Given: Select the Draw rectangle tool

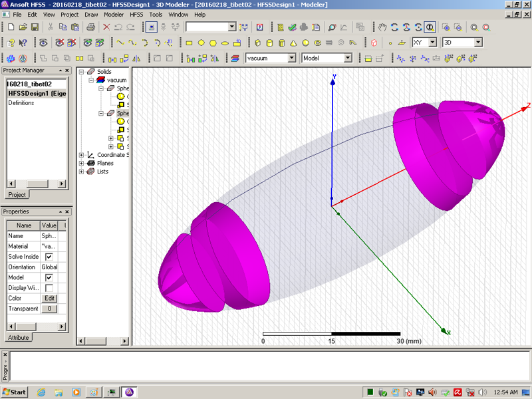Looking at the screenshot, I should 189,43.
